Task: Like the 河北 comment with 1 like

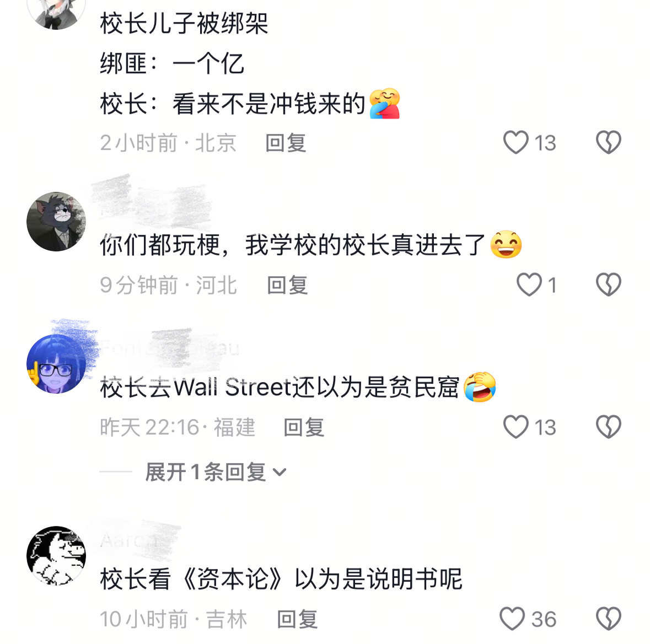Action: (529, 285)
